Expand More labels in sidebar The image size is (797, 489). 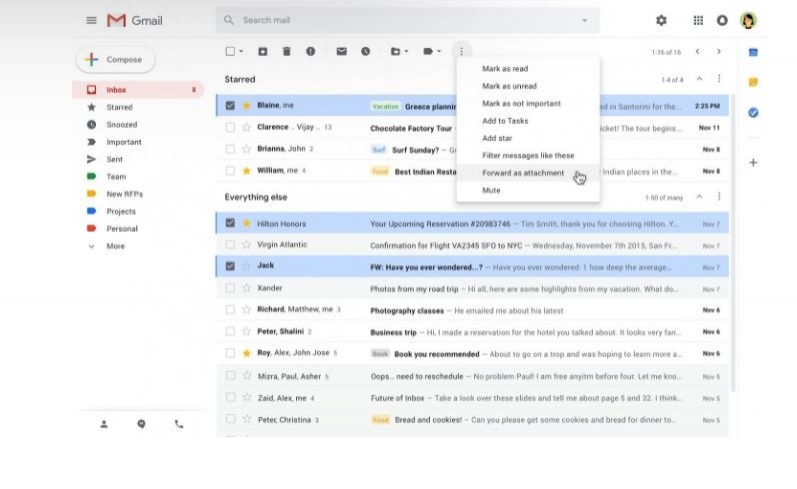(115, 246)
